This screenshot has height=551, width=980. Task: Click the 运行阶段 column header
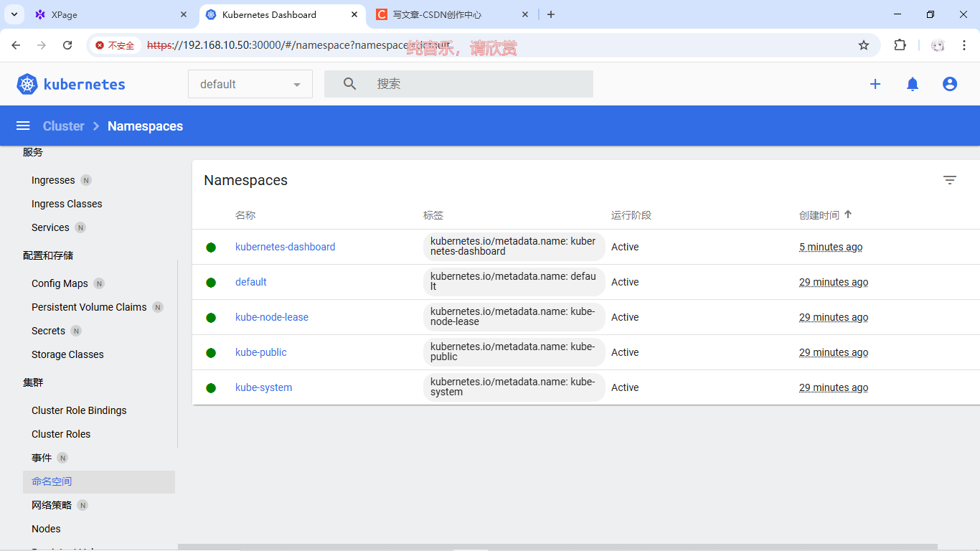(x=631, y=215)
